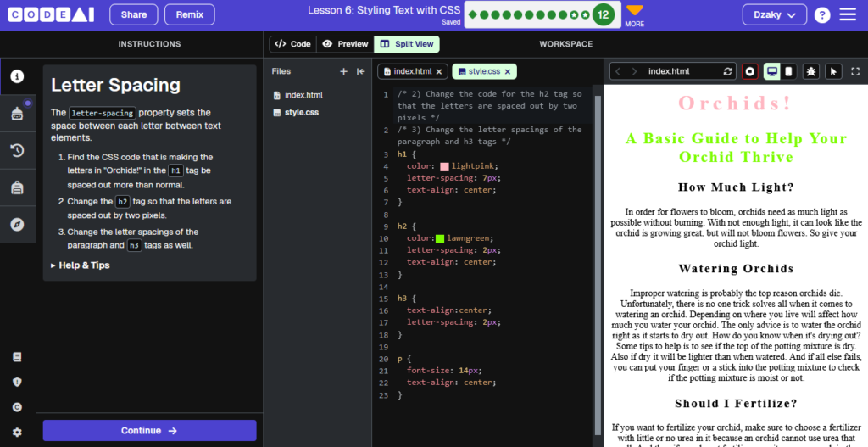
Task: Expand the Help & Tips section
Action: click(x=81, y=265)
